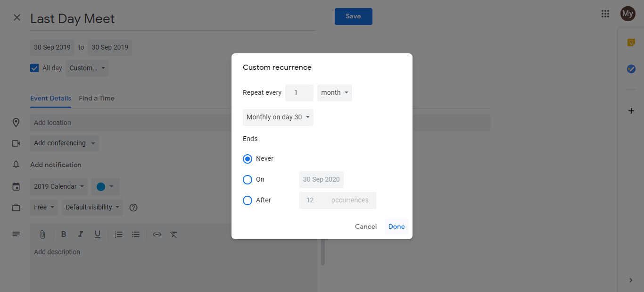Click the Add location field
Viewport: 644px width, 292px height.
click(x=260, y=123)
